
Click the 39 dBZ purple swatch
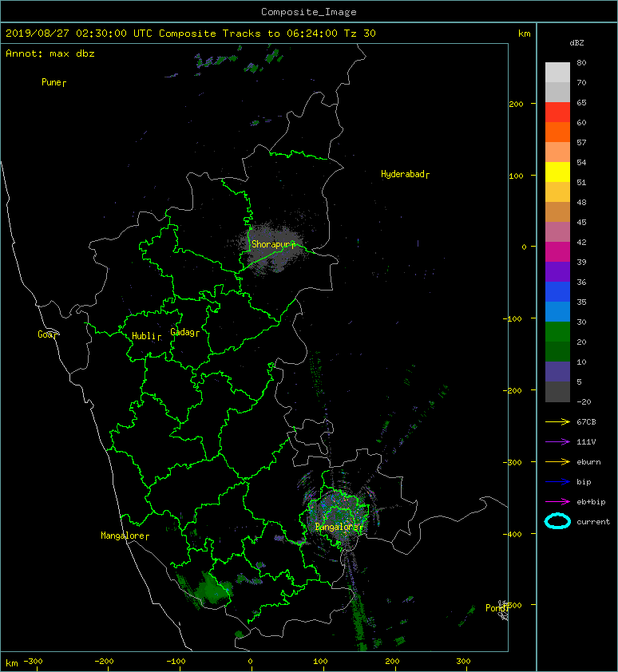point(557,271)
